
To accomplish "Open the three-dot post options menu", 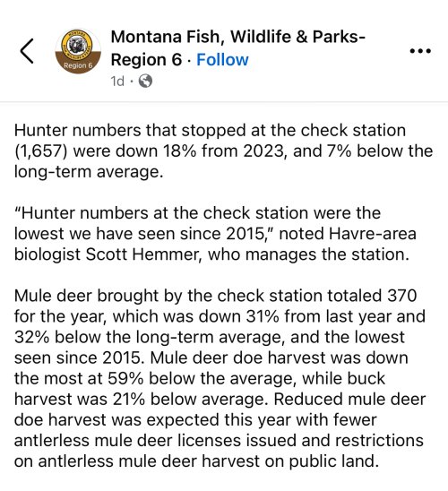I will (420, 51).
